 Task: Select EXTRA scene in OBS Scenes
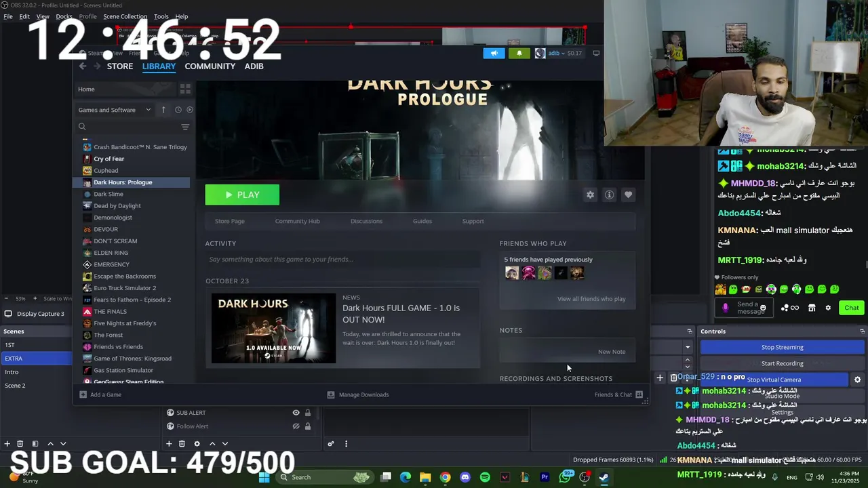click(x=36, y=359)
